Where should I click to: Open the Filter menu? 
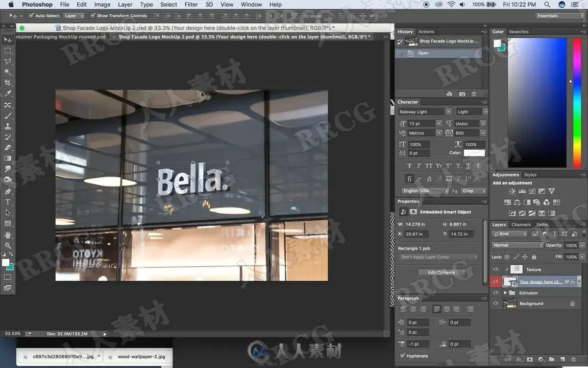point(191,5)
